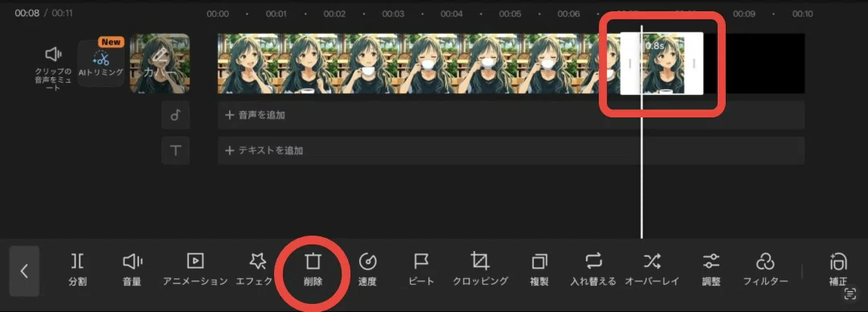Open the 調整 adjustment tool
The height and width of the screenshot is (312, 868).
coord(711,269)
